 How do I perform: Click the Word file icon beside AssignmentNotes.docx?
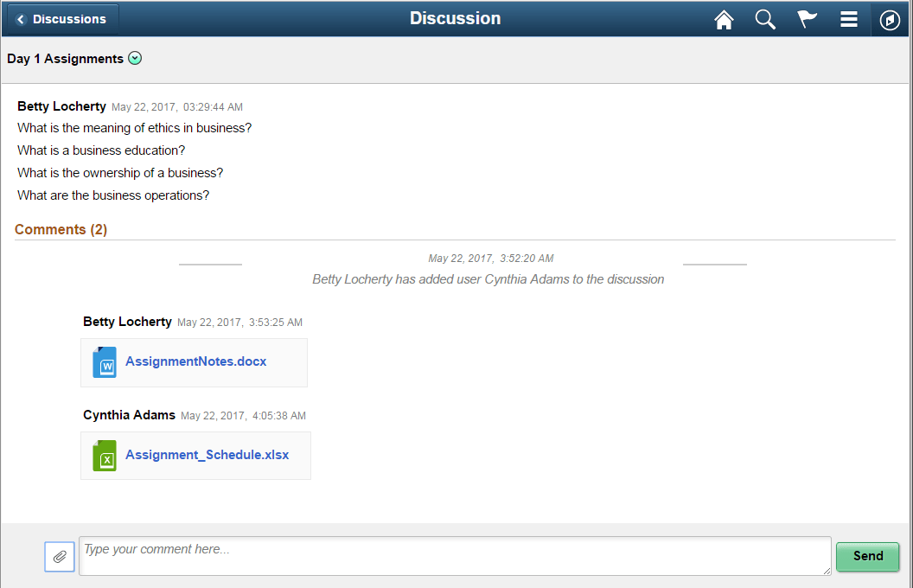coord(104,362)
